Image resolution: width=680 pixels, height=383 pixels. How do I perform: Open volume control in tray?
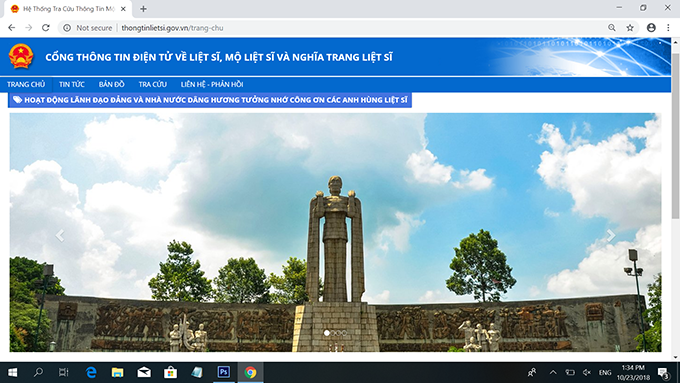[x=587, y=372]
